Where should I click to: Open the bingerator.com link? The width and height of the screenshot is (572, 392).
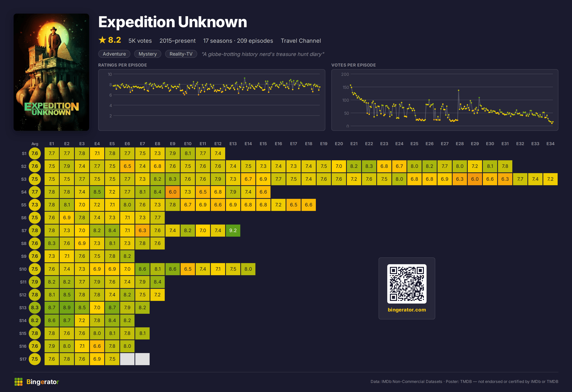tap(407, 310)
